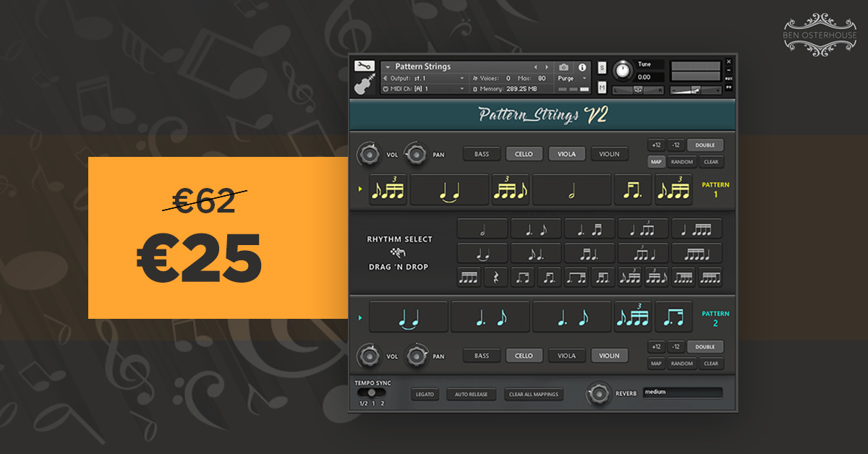Go to the next instrument arrow
This screenshot has height=454, width=868.
546,67
